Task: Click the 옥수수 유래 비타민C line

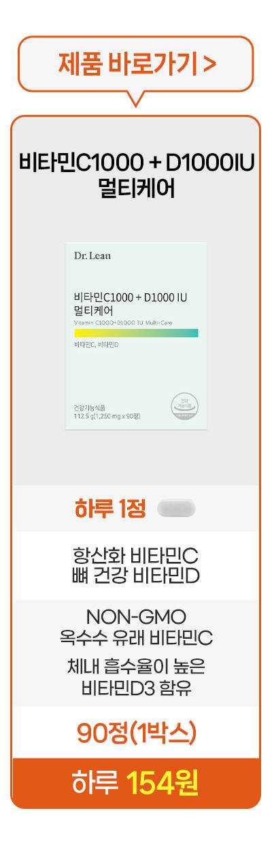Action: (136, 639)
